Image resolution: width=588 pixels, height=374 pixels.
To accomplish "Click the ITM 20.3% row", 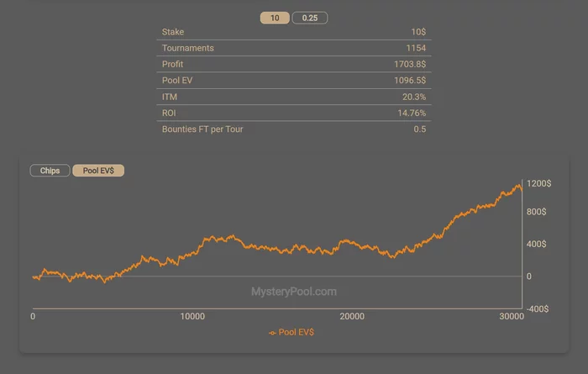I will pyautogui.click(x=294, y=97).
